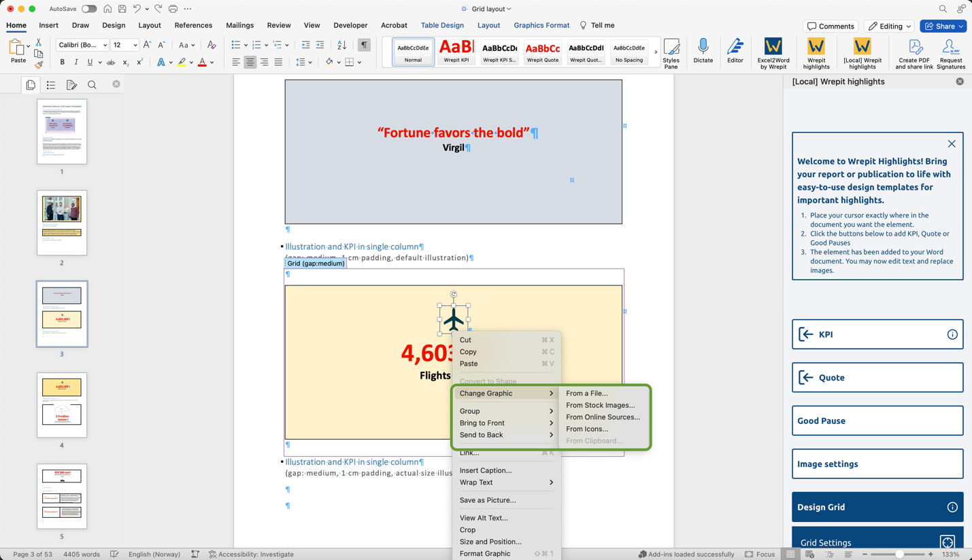
Task: Save document using floppy disk icon
Action: [122, 9]
